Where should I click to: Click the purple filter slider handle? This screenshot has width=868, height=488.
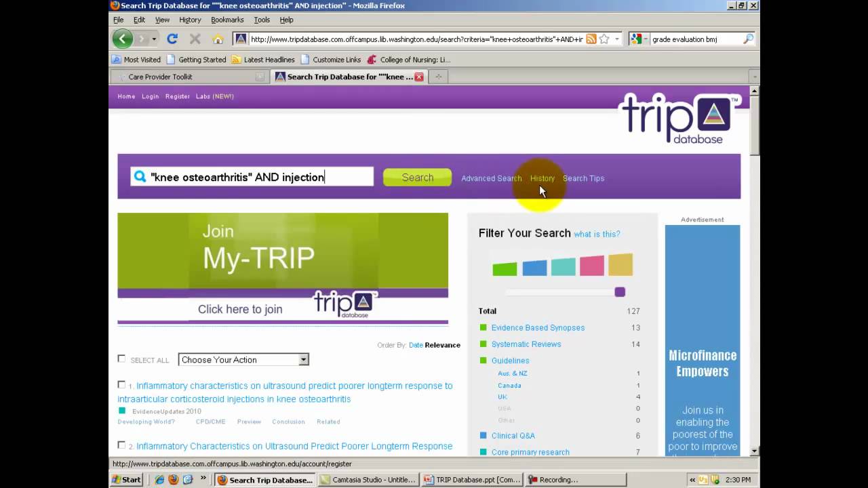click(x=620, y=292)
